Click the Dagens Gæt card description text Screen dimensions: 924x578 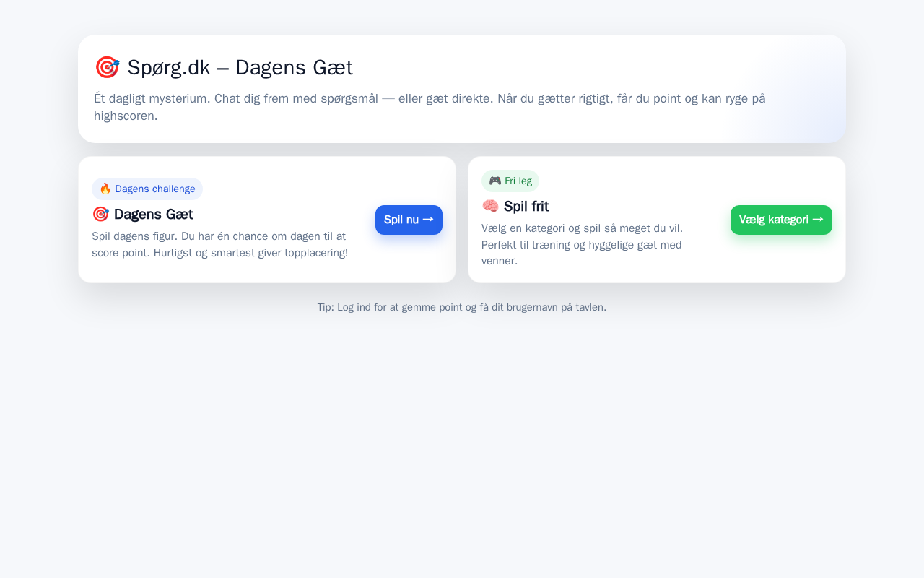[x=219, y=244]
